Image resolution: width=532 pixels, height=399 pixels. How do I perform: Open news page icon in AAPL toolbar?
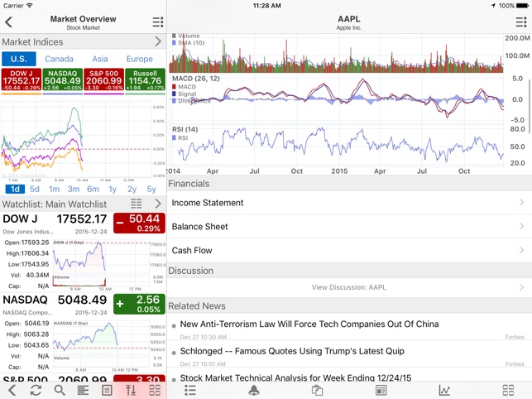coord(381,390)
